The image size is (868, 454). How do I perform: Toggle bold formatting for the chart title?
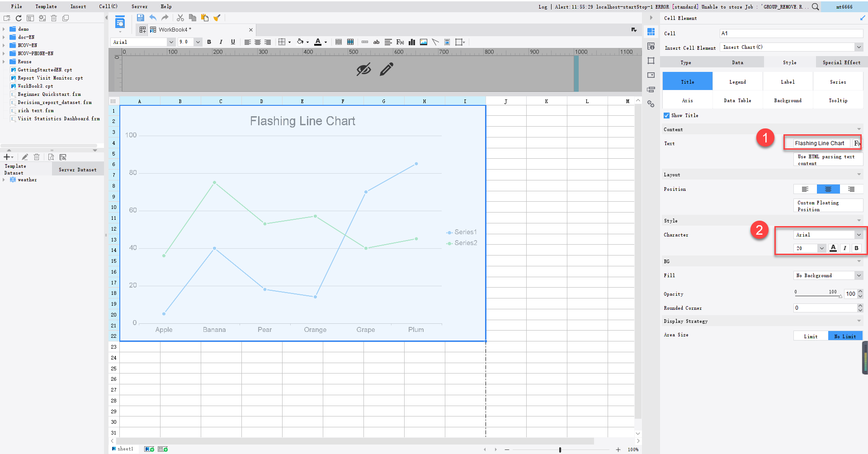856,248
